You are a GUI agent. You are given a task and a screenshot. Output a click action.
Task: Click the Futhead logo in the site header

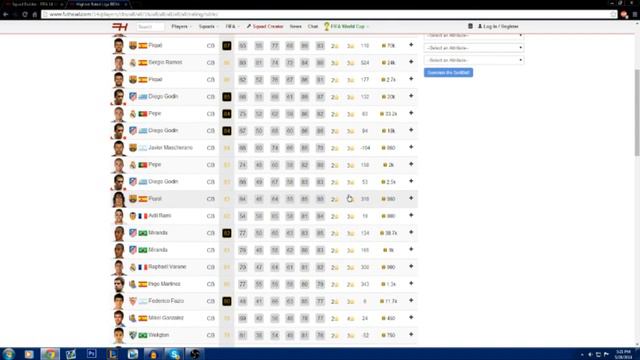click(120, 27)
